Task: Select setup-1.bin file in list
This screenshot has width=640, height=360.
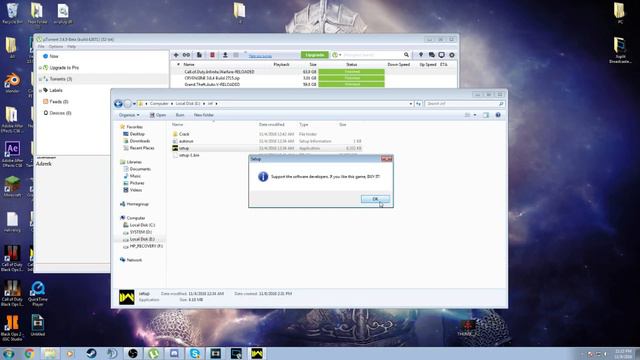Action: [x=189, y=156]
